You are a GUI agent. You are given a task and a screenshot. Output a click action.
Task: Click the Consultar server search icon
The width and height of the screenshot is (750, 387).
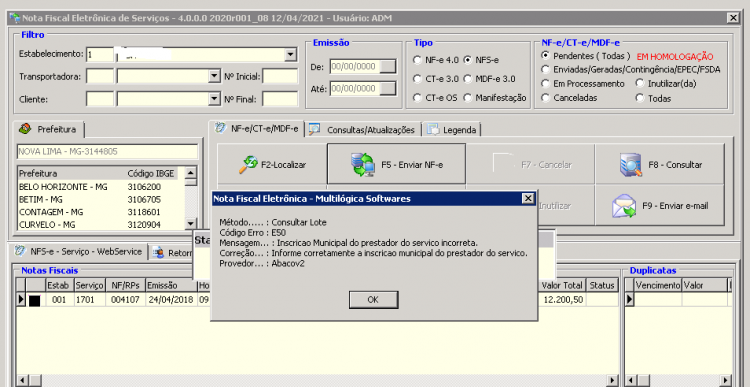click(631, 165)
